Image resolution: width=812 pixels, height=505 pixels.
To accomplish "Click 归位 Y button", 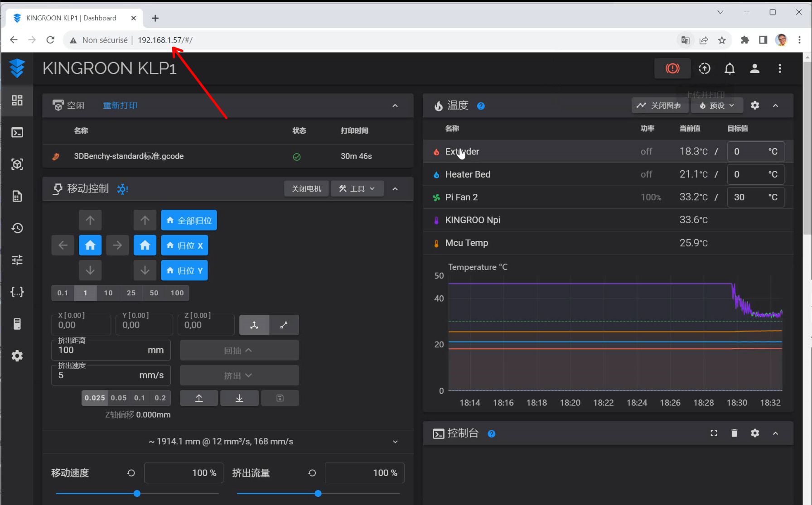I will click(x=184, y=270).
